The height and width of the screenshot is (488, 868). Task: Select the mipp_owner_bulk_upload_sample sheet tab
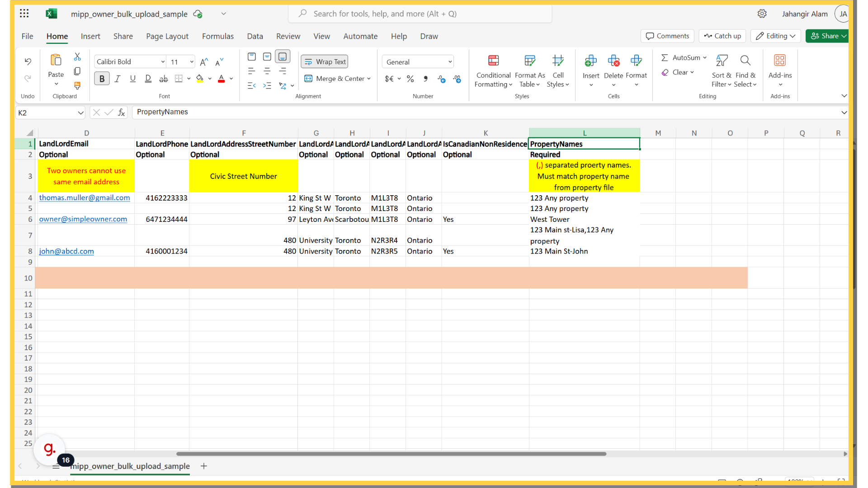click(x=130, y=466)
